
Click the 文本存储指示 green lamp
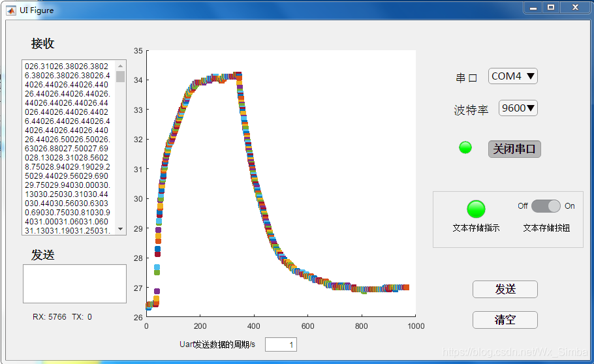point(476,209)
